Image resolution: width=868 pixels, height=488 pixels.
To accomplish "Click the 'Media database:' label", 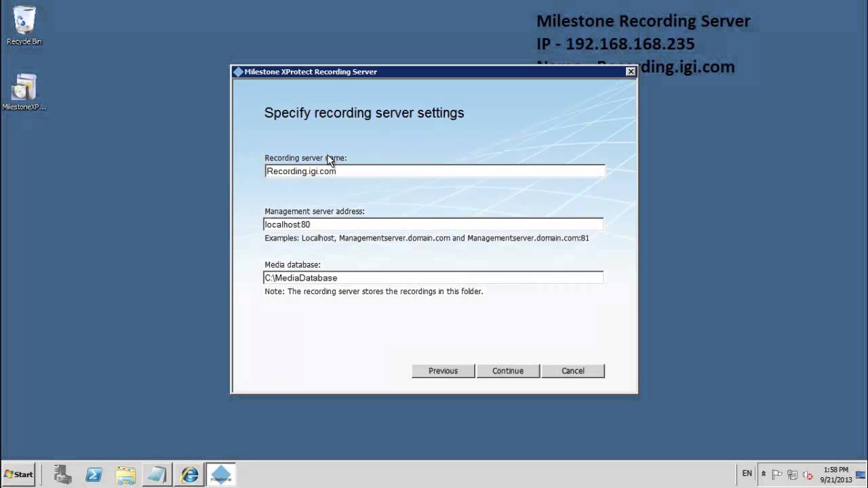I will [x=292, y=265].
